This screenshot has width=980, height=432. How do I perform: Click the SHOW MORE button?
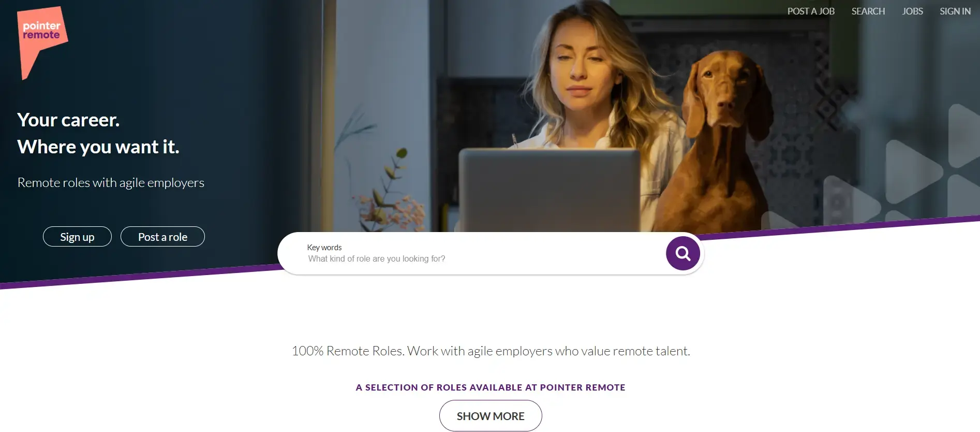[x=491, y=416]
